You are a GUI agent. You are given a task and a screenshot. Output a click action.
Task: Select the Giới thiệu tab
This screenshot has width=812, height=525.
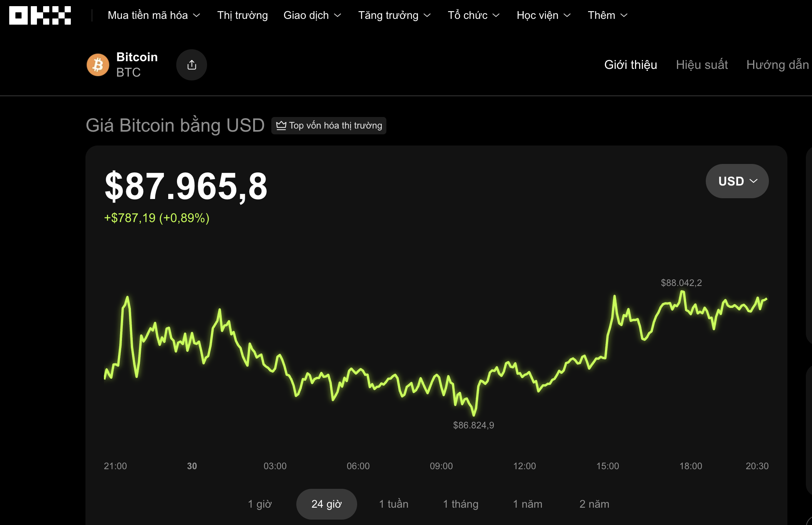coord(630,65)
